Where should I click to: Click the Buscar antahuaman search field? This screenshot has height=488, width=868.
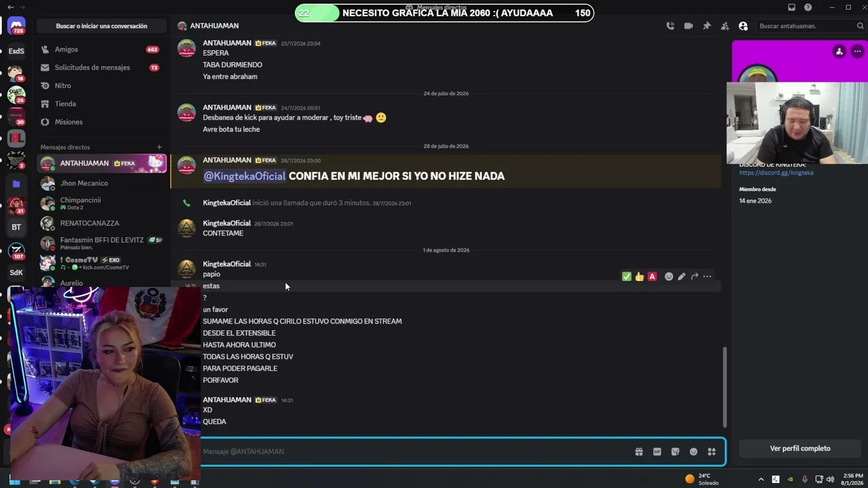click(810, 26)
